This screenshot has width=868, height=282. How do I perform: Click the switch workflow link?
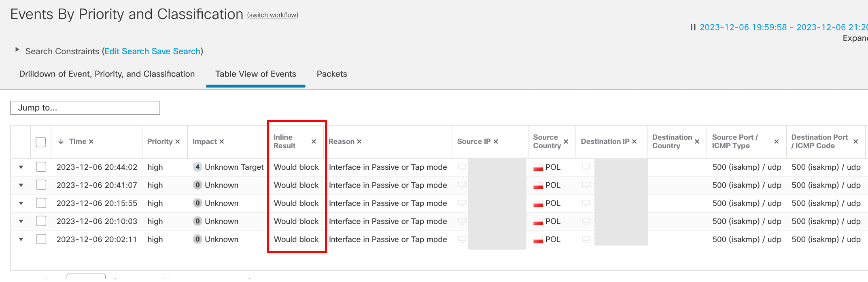pyautogui.click(x=273, y=15)
